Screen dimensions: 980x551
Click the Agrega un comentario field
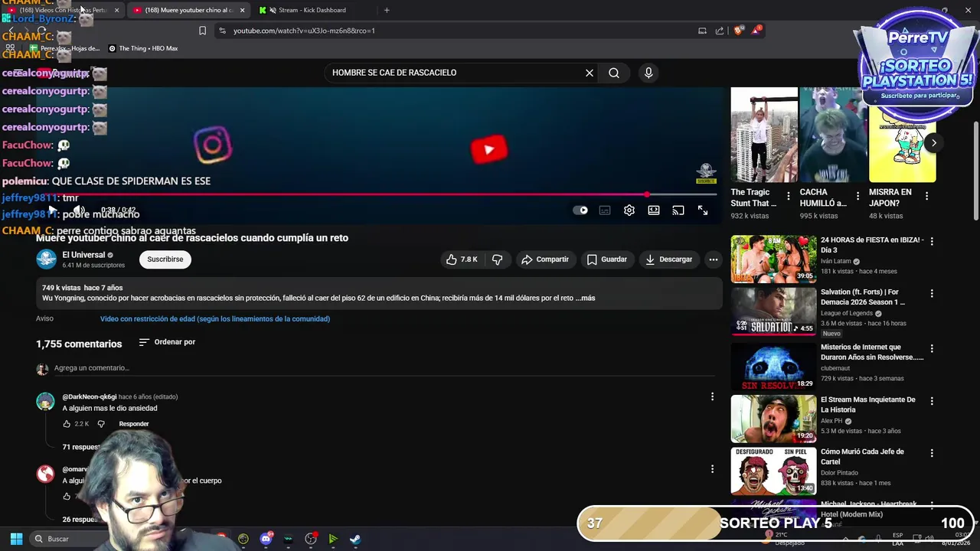coord(383,368)
